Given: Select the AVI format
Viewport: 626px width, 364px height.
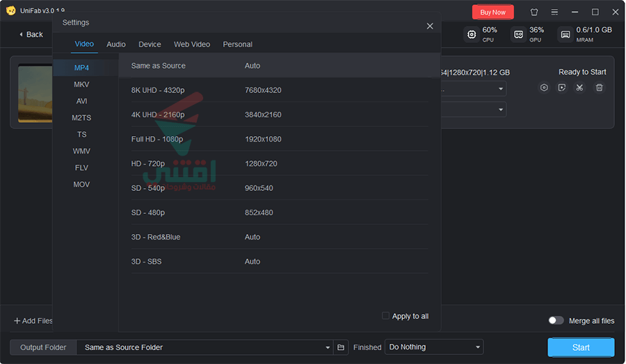Looking at the screenshot, I should tap(81, 101).
